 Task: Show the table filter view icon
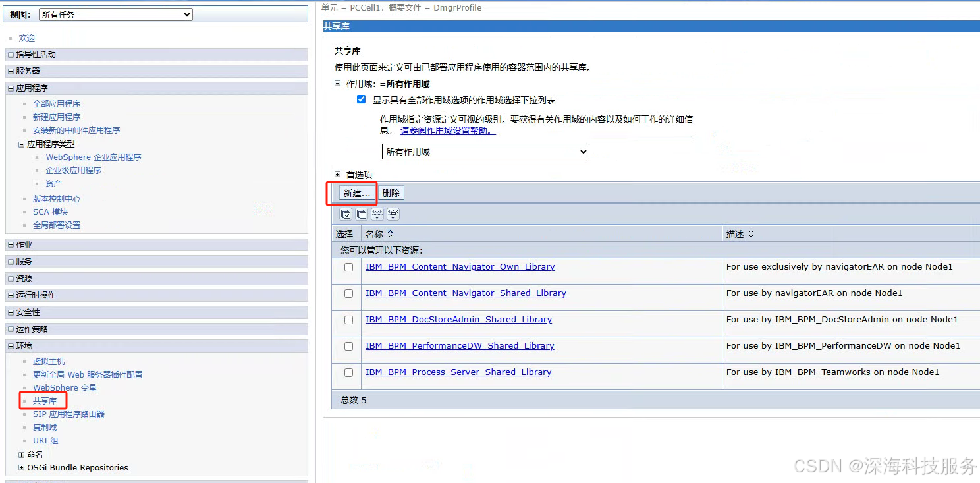[377, 214]
